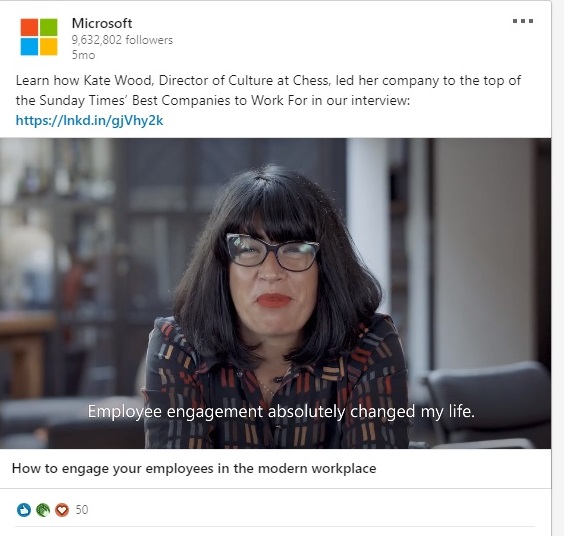Open the post options three-dot menu
The image size is (564, 536).
click(x=523, y=21)
